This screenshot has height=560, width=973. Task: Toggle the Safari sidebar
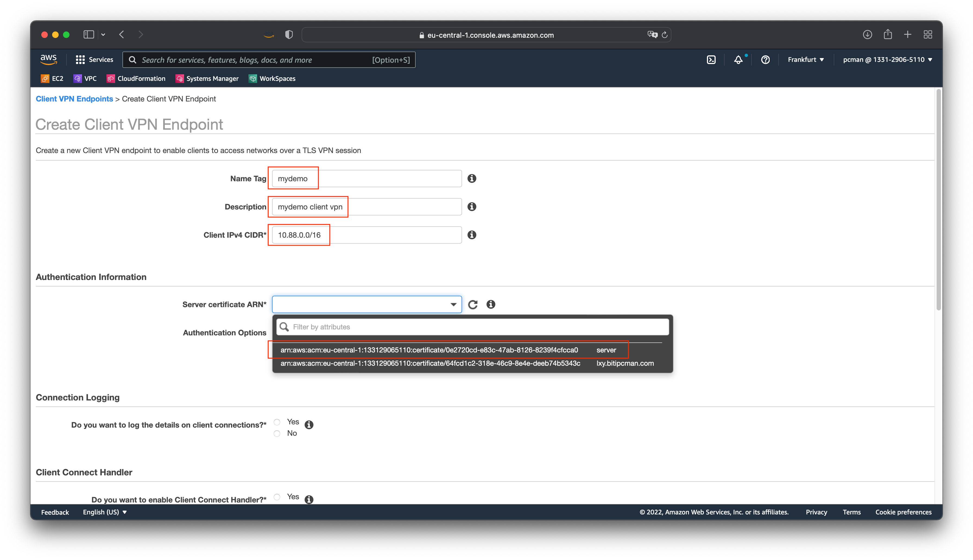coord(89,35)
